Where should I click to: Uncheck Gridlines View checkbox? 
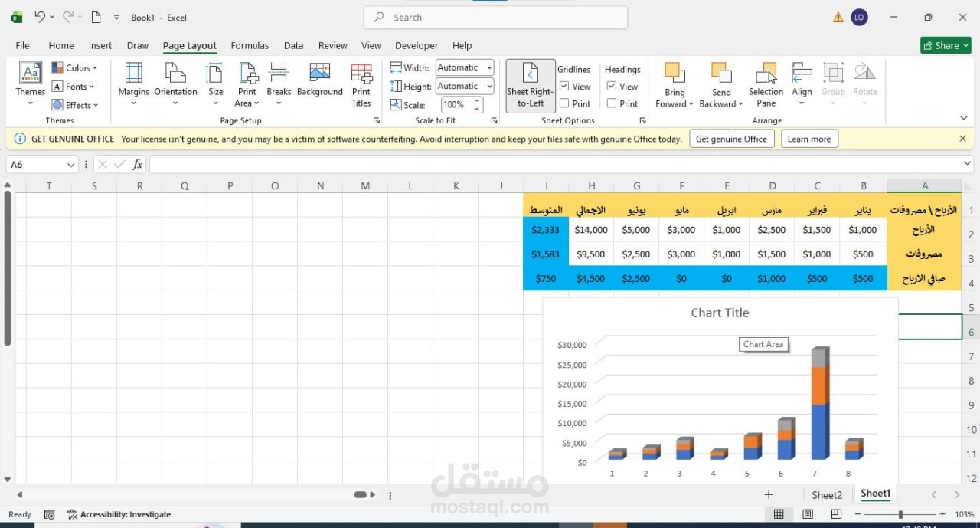[x=564, y=86]
